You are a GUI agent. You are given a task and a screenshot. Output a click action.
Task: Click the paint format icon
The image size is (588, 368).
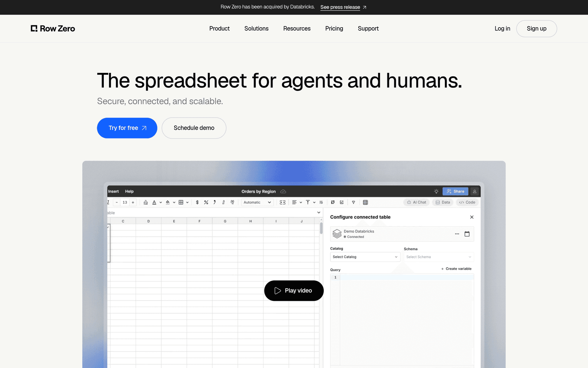coord(145,202)
